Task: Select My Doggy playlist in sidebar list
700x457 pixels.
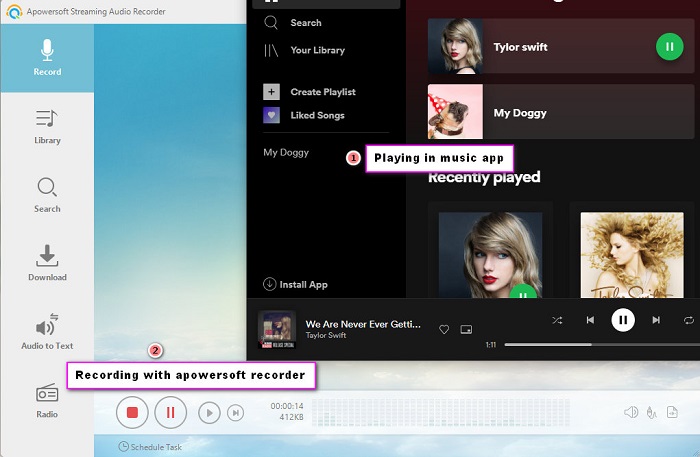Action: tap(286, 152)
